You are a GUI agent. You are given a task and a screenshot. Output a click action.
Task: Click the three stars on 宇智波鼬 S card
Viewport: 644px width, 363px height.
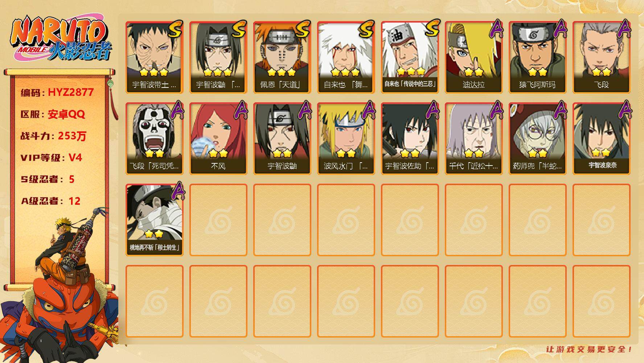click(218, 72)
